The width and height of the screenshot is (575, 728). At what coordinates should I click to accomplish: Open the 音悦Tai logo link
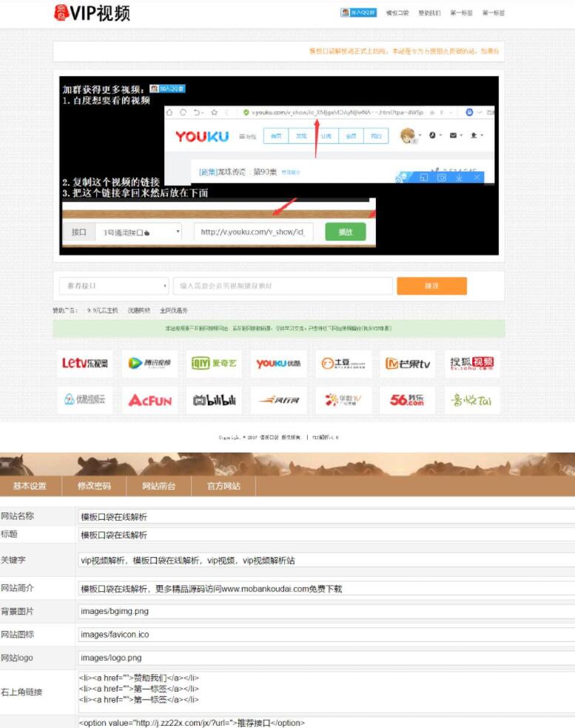(x=472, y=400)
